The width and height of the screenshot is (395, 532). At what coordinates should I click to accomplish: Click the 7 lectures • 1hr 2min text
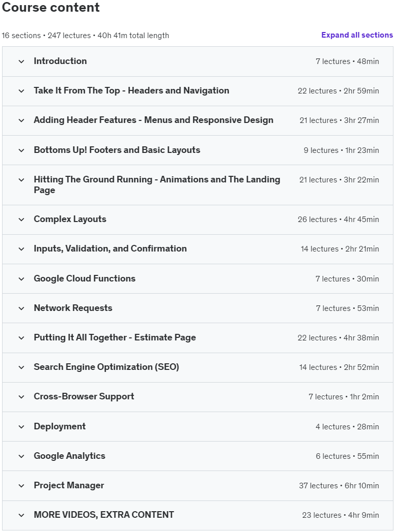coord(344,397)
